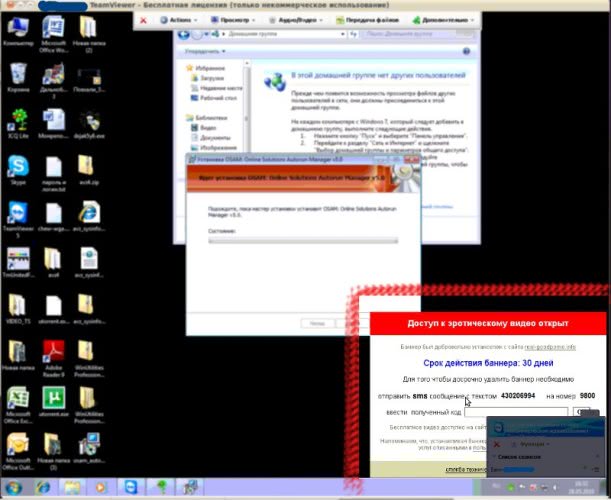
Task: Select Документы library in Explorer sidebar
Action: click(x=211, y=138)
